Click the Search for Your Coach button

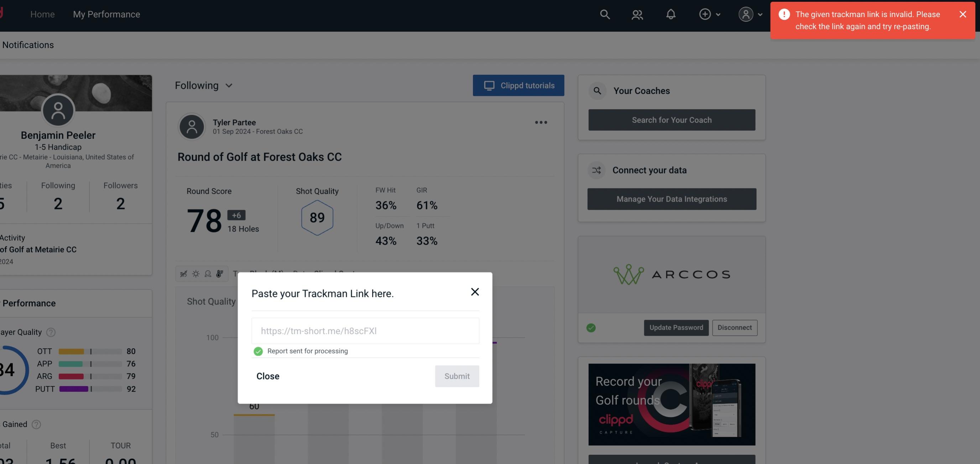pyautogui.click(x=672, y=120)
